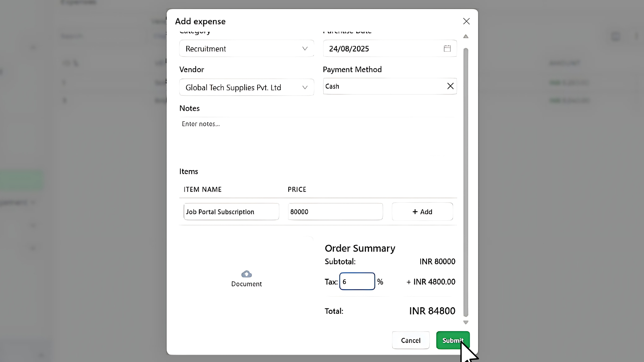The image size is (644, 362).
Task: Add another item with the Add button
Action: [x=422, y=212]
